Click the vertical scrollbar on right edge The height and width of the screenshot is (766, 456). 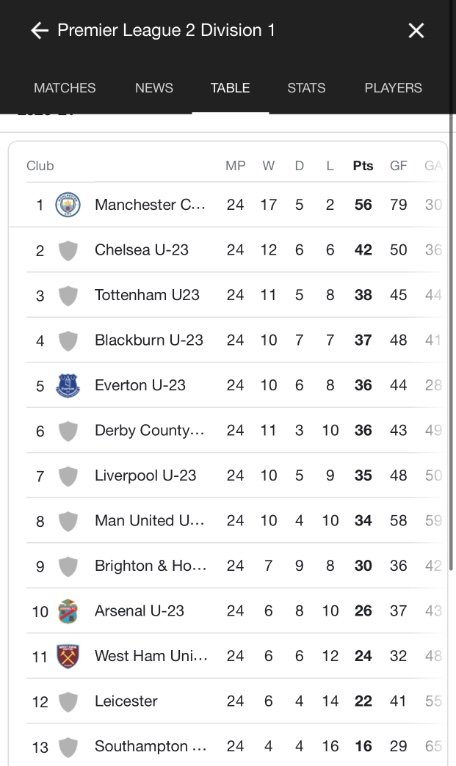click(451, 342)
